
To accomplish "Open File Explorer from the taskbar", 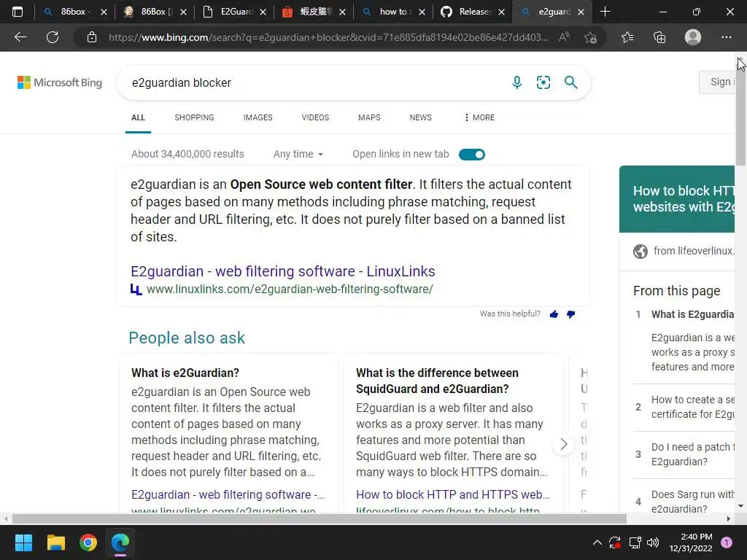I will pyautogui.click(x=55, y=542).
